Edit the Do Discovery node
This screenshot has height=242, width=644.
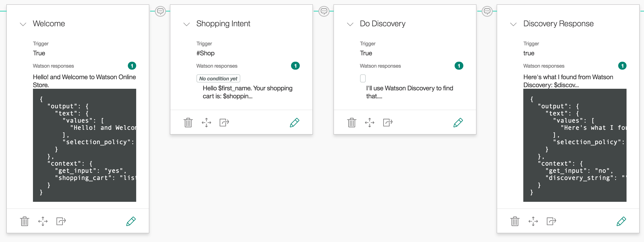click(x=458, y=123)
